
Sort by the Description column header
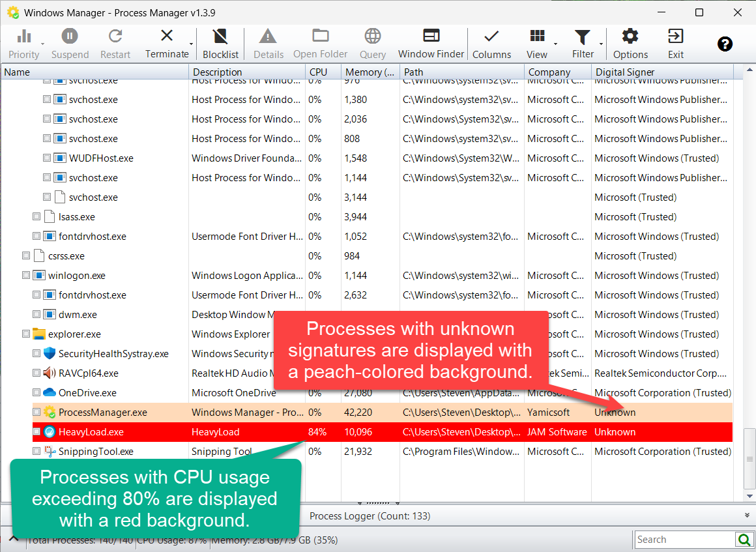[247, 72]
